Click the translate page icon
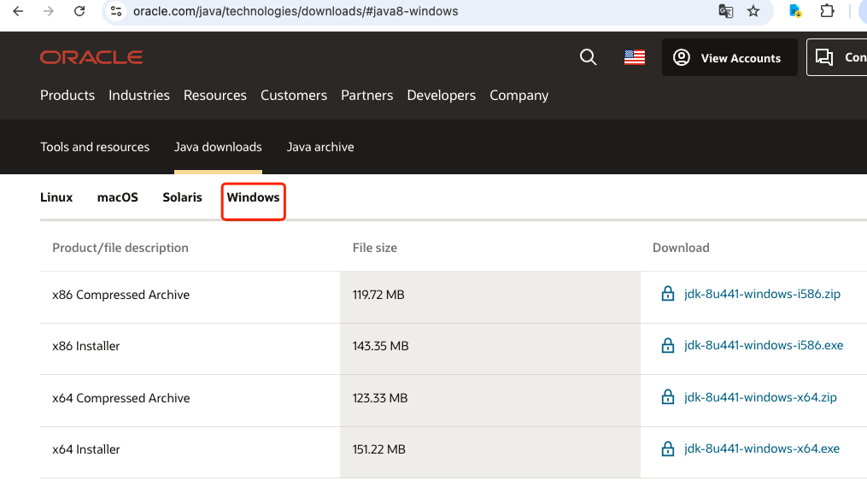The height and width of the screenshot is (504, 867). click(x=725, y=11)
